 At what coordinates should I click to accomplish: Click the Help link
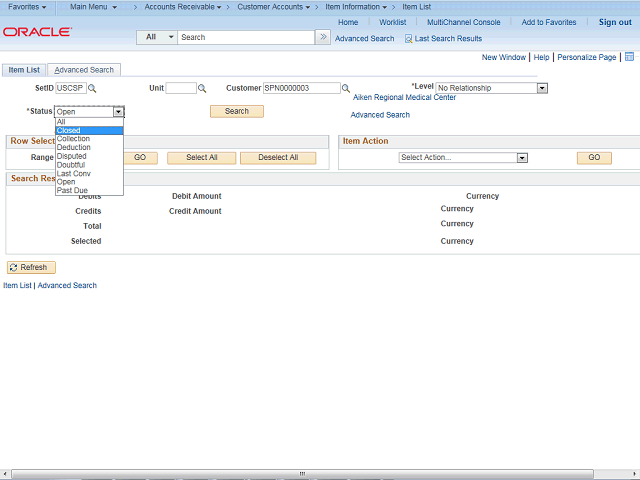[x=541, y=57]
